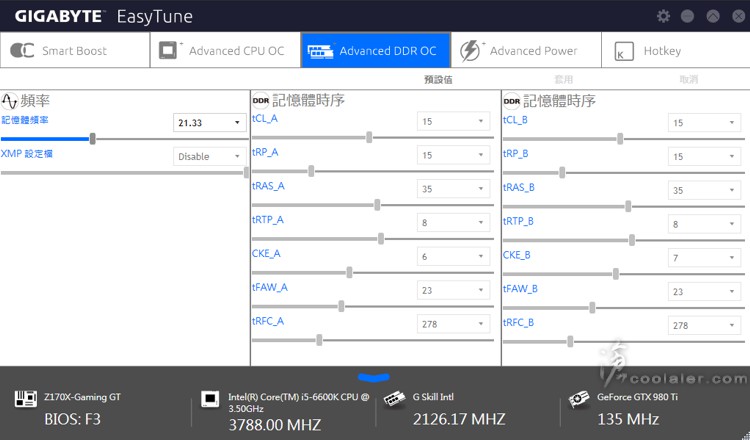
Task: Click the XMP 設定檔 label
Action: click(26, 154)
